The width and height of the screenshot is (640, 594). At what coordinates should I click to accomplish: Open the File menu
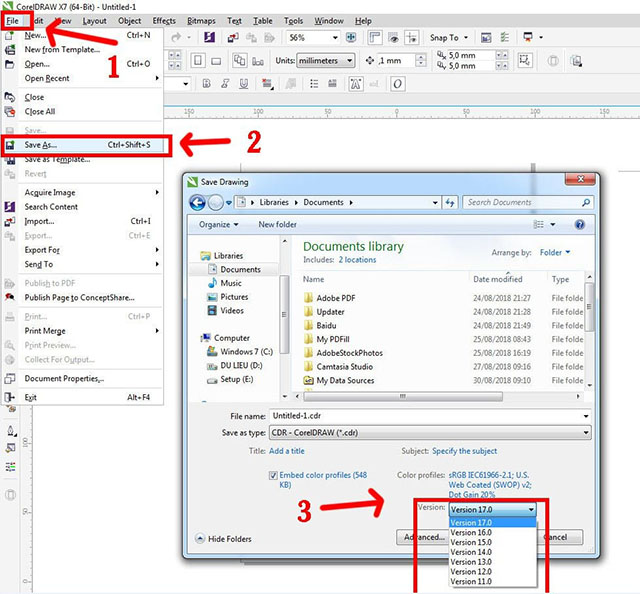pyautogui.click(x=13, y=21)
